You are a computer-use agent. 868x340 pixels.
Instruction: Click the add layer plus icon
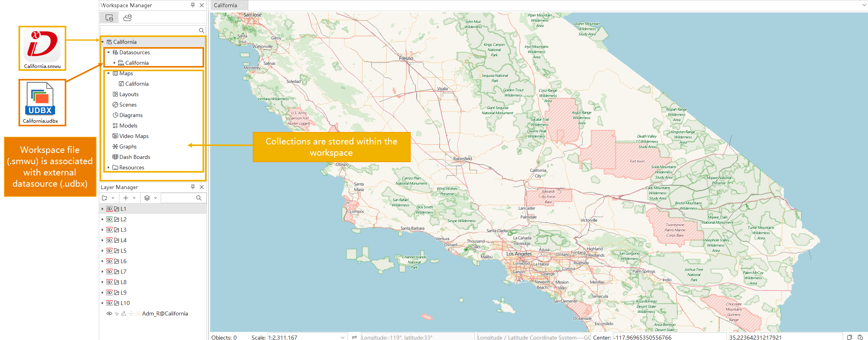click(x=126, y=198)
